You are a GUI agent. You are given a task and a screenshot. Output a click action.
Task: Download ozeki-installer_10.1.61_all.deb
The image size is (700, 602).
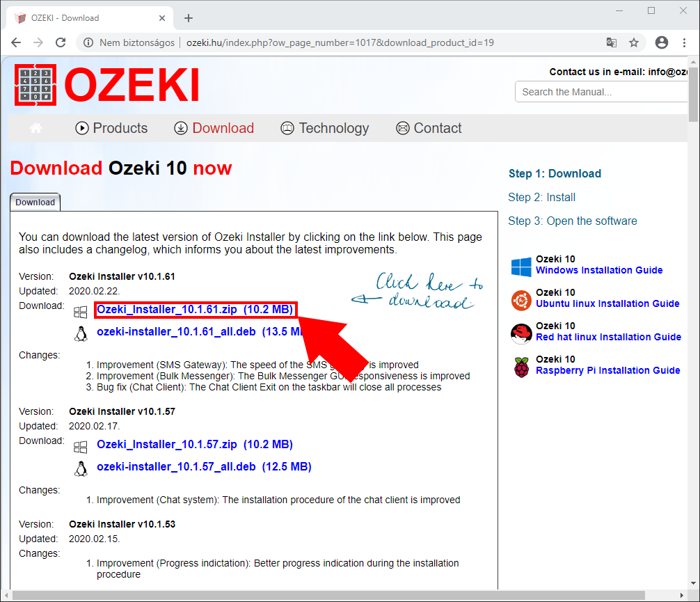pyautogui.click(x=200, y=332)
